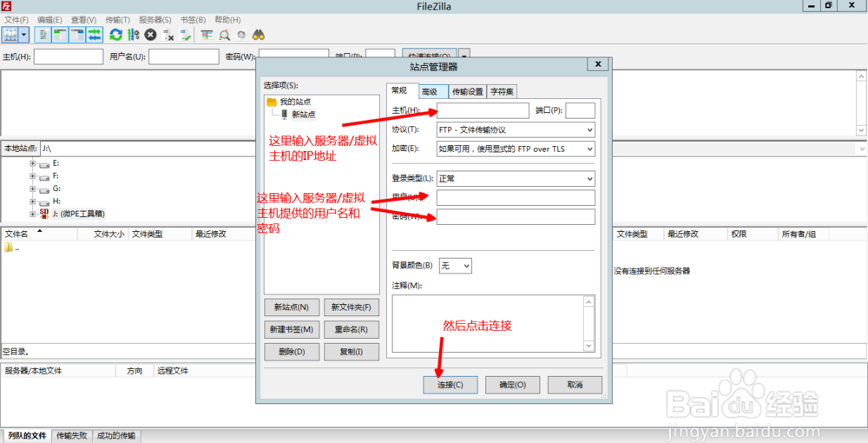This screenshot has height=443, width=868.
Task: Expand the E: drive in local tree
Action: [x=33, y=163]
